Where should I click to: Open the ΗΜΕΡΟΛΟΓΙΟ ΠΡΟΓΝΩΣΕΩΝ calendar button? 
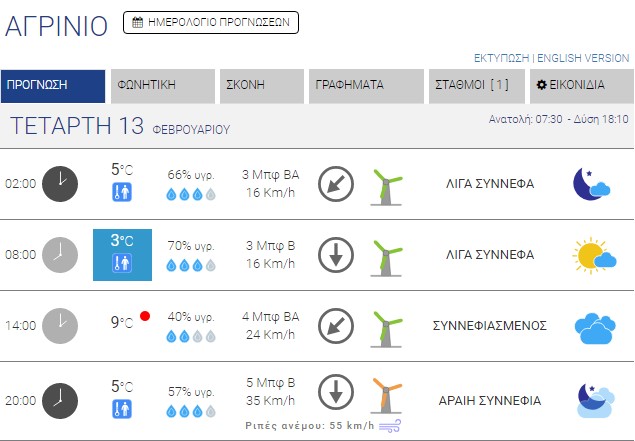click(x=211, y=22)
